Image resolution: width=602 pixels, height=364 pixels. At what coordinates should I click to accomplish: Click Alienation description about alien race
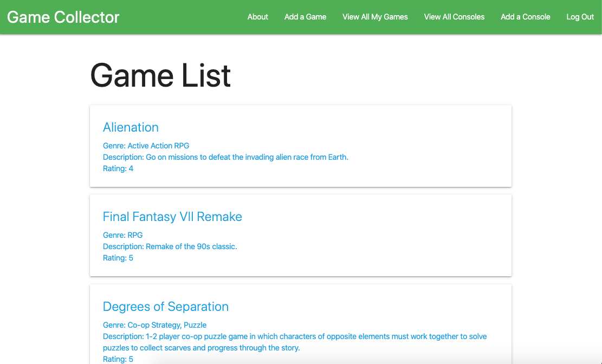coord(225,157)
